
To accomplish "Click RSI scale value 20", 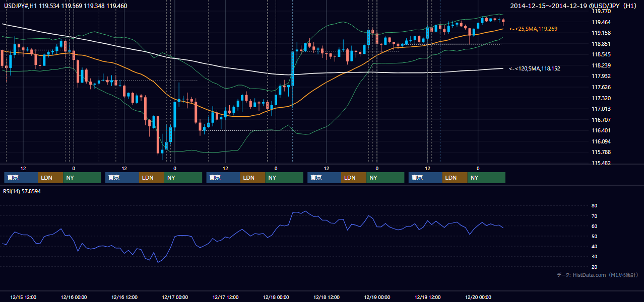I will point(595,267).
